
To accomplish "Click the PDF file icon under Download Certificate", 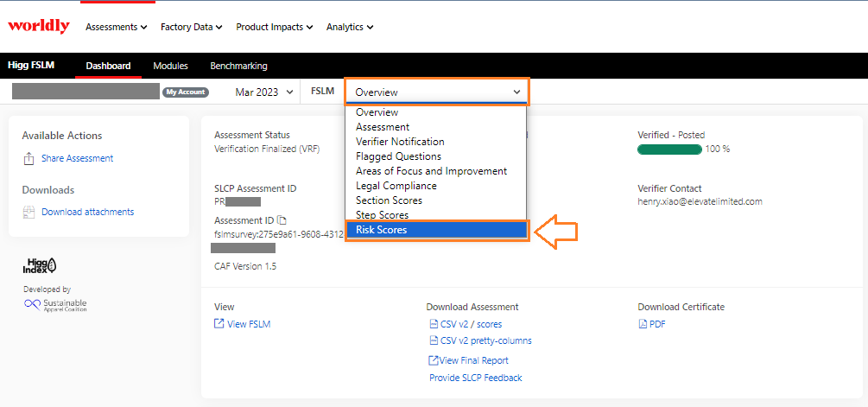I will click(x=643, y=325).
